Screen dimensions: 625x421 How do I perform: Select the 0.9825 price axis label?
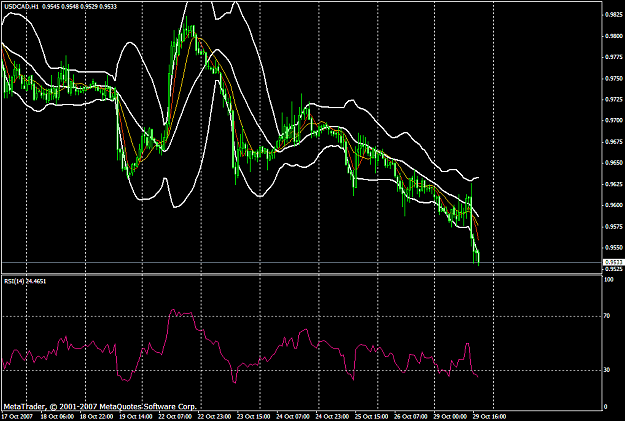(x=614, y=15)
